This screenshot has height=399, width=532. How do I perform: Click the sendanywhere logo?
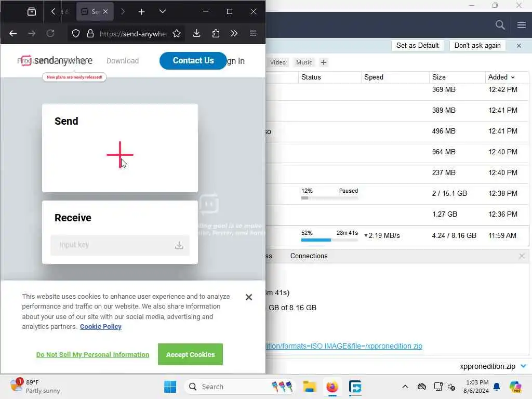[57, 60]
